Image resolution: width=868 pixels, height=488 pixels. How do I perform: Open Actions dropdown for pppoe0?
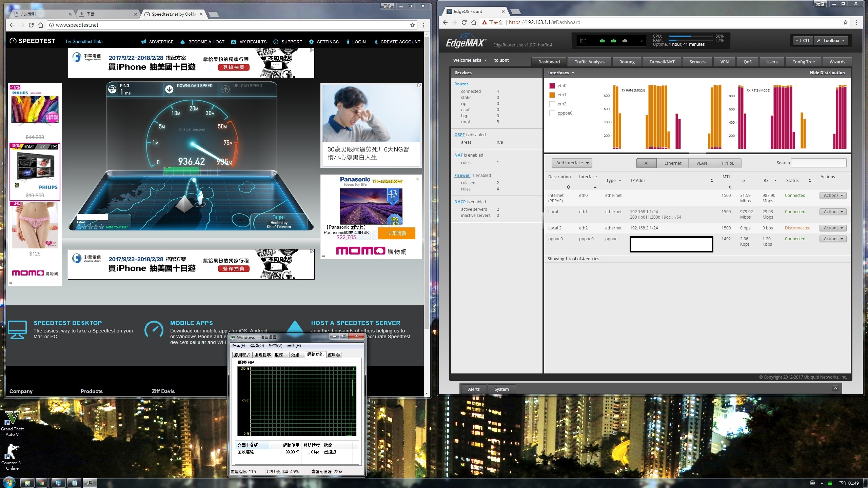pos(833,239)
